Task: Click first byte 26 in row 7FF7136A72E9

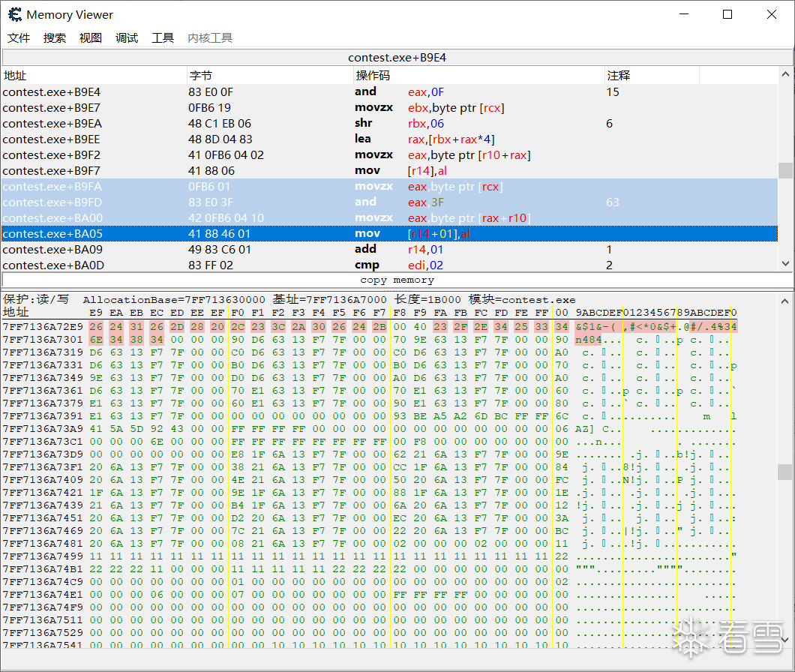Action: point(96,327)
